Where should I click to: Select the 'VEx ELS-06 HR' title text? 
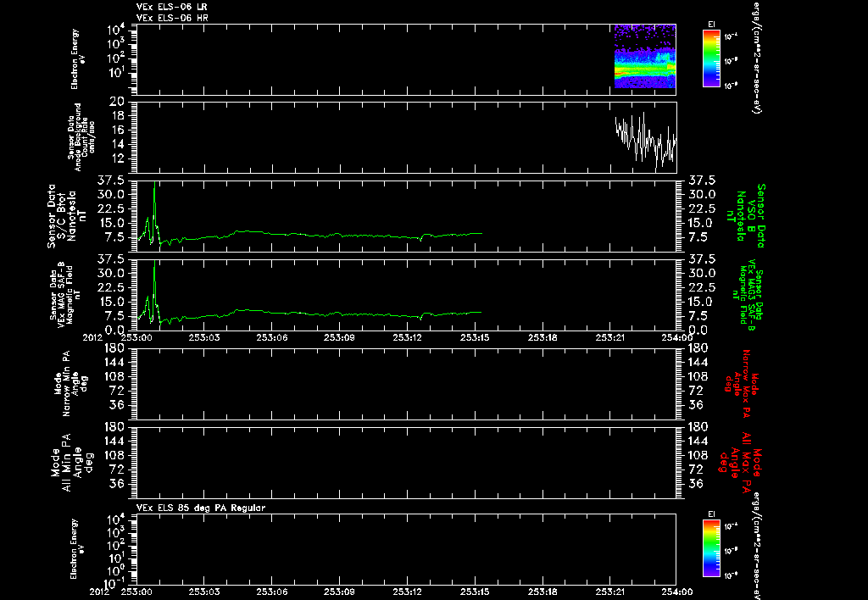(x=172, y=19)
